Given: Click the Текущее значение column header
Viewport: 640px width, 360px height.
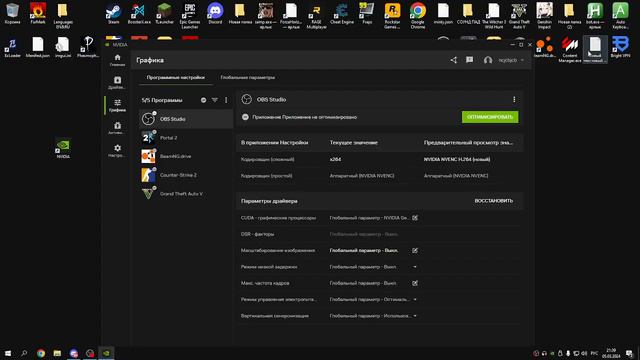Looking at the screenshot, I should pyautogui.click(x=353, y=143).
